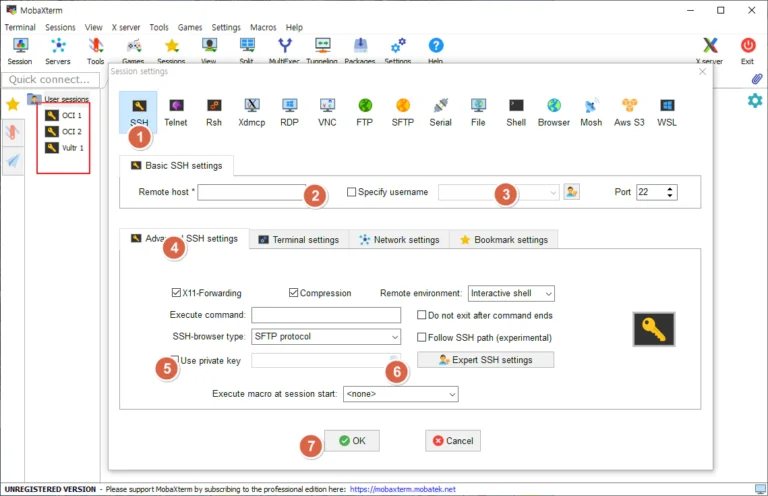
Task: Select the Vultr 1 saved session
Action: [x=65, y=147]
